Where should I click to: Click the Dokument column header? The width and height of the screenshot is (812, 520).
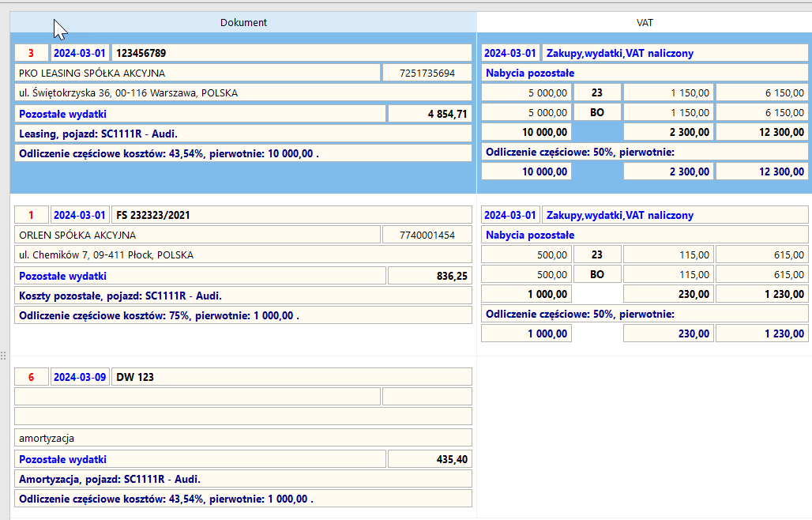(x=243, y=22)
